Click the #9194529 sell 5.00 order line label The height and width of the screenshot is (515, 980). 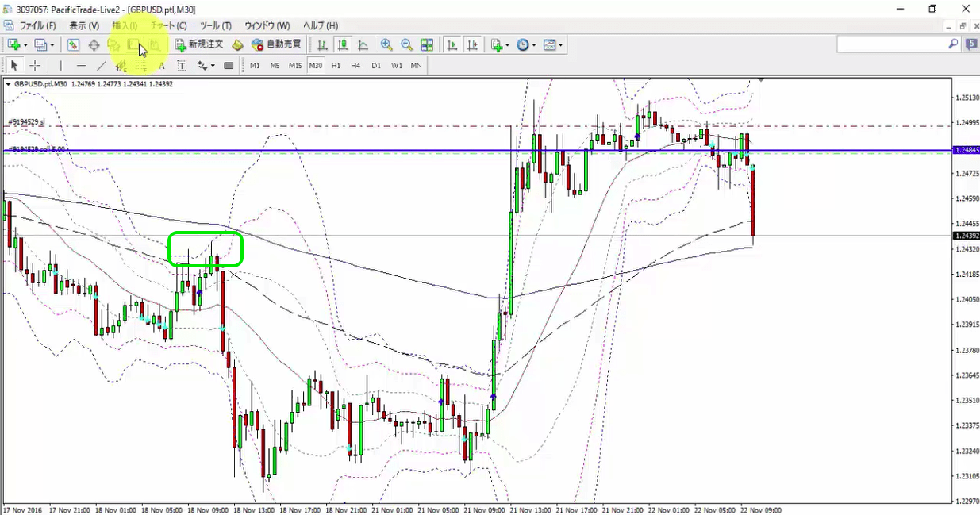click(x=37, y=148)
